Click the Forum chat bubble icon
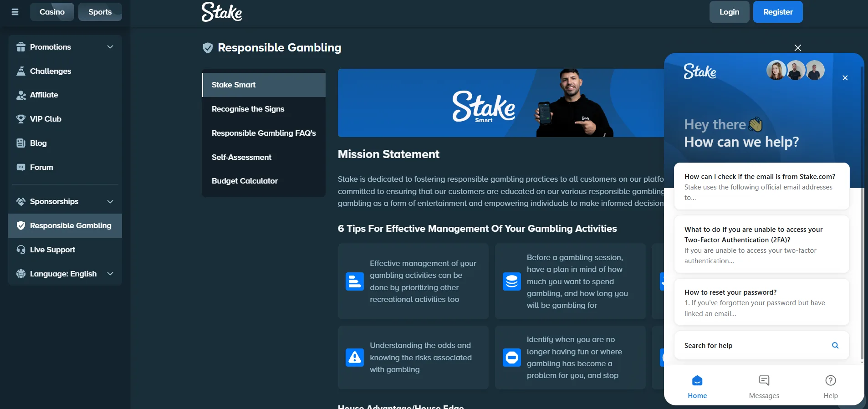 click(21, 167)
